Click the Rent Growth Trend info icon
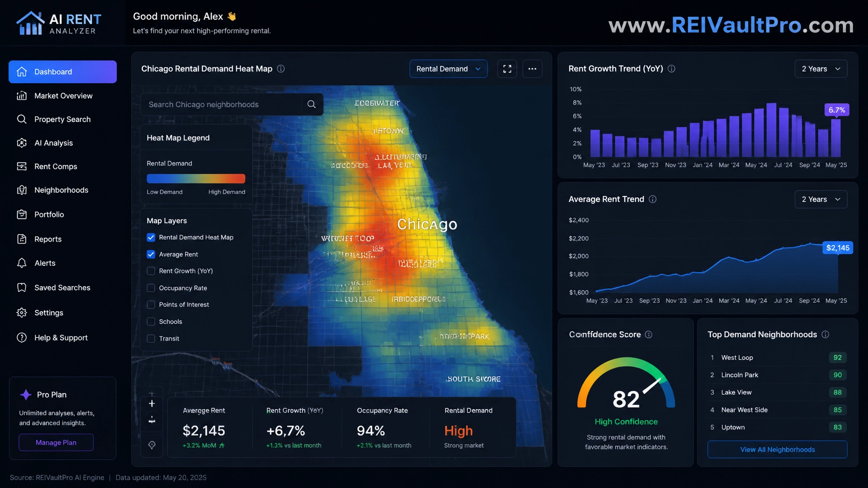This screenshot has width=868, height=488. coord(671,69)
